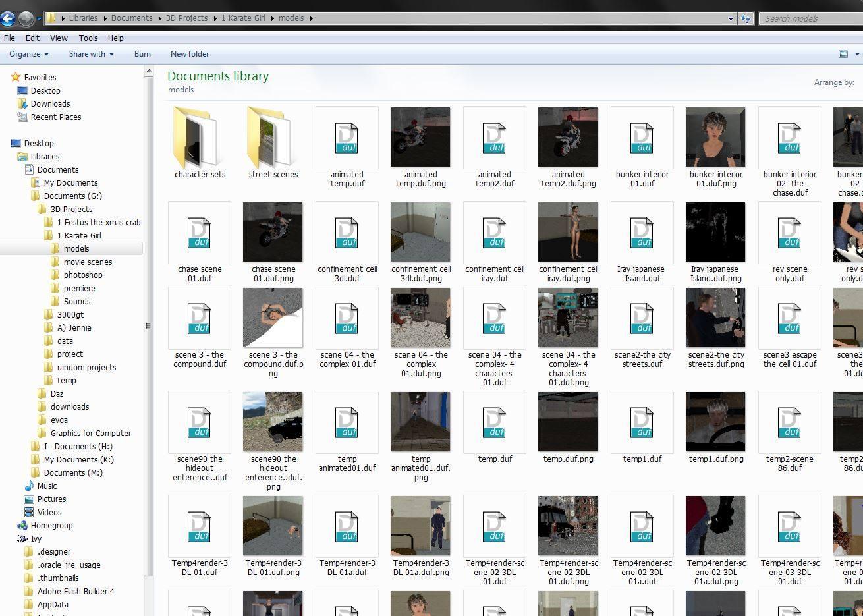
Task: Navigate to 3D Projects in address bar
Action: 186,18
